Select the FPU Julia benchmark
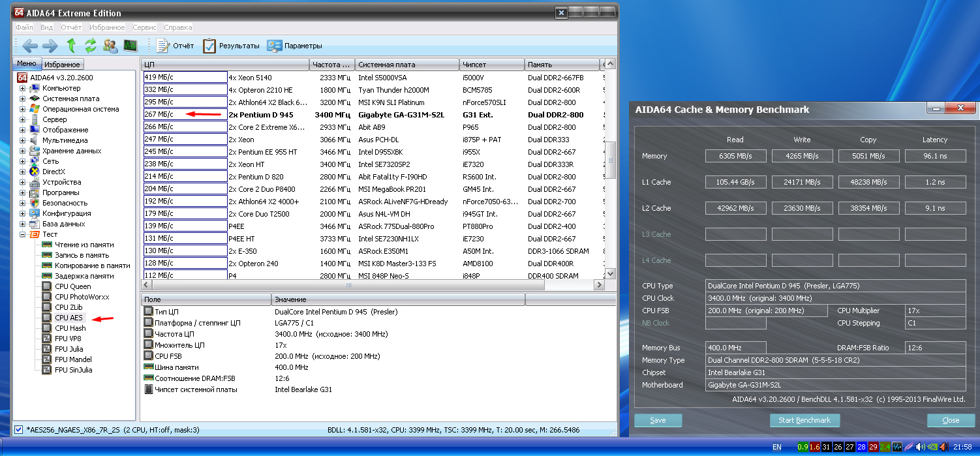The height and width of the screenshot is (456, 980). (x=69, y=349)
